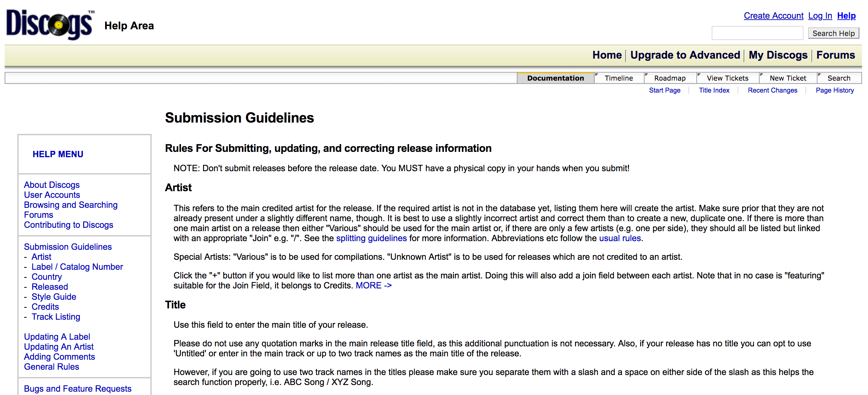The image size is (868, 395).
Task: Click the Create Account link
Action: [773, 16]
